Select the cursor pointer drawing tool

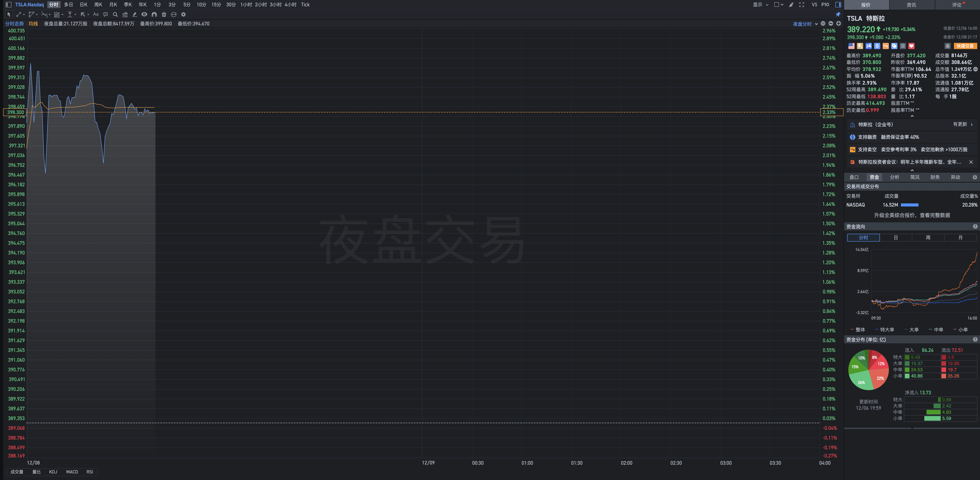coord(9,14)
